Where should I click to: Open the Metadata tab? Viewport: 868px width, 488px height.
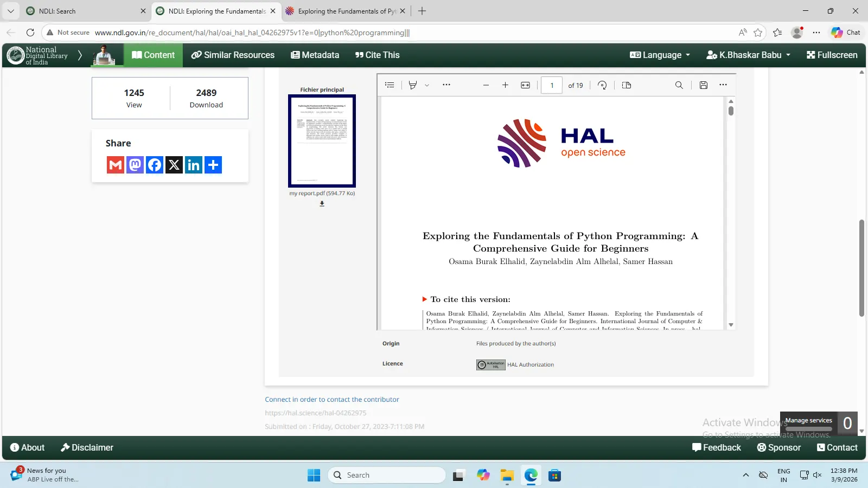coord(315,55)
